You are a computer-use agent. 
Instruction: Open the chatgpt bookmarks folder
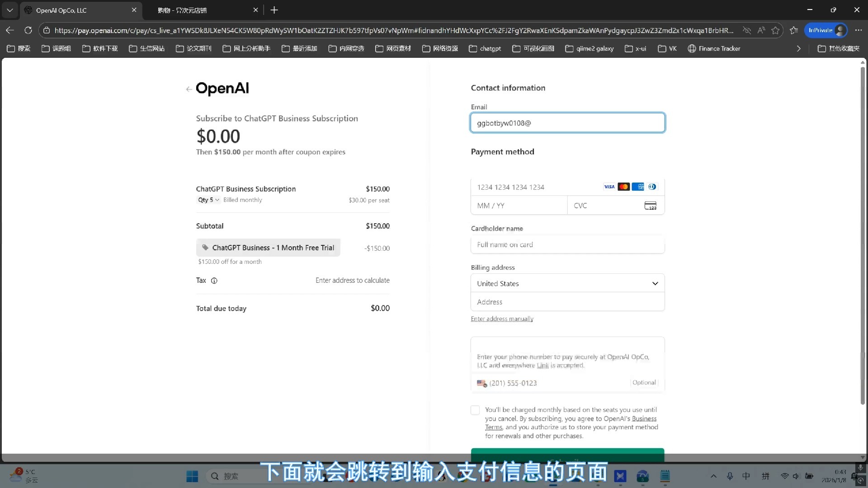pos(485,48)
